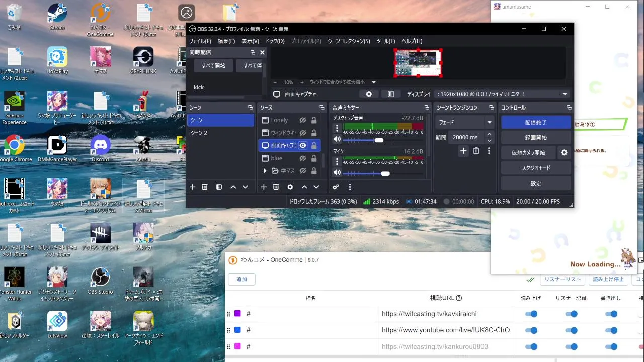644x362 pixels.
Task: Unlock the 画面キャプチャ source
Action: coord(314,145)
